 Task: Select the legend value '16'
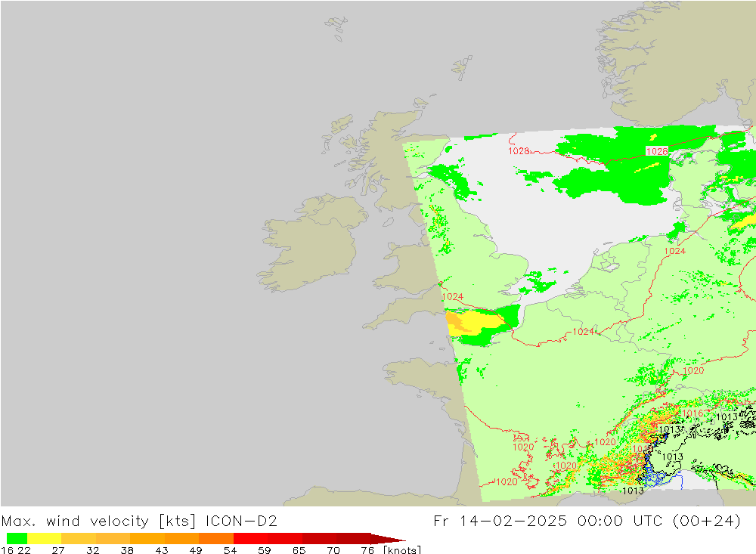pyautogui.click(x=6, y=550)
